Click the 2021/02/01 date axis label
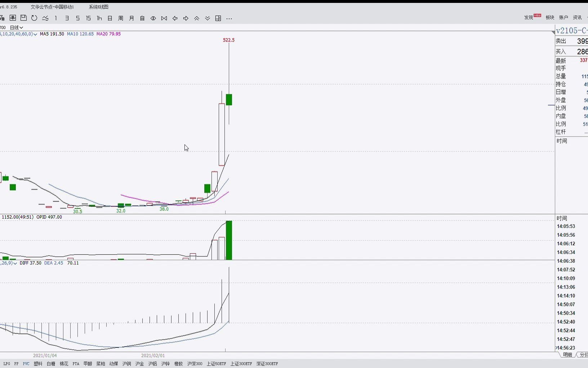 point(153,356)
